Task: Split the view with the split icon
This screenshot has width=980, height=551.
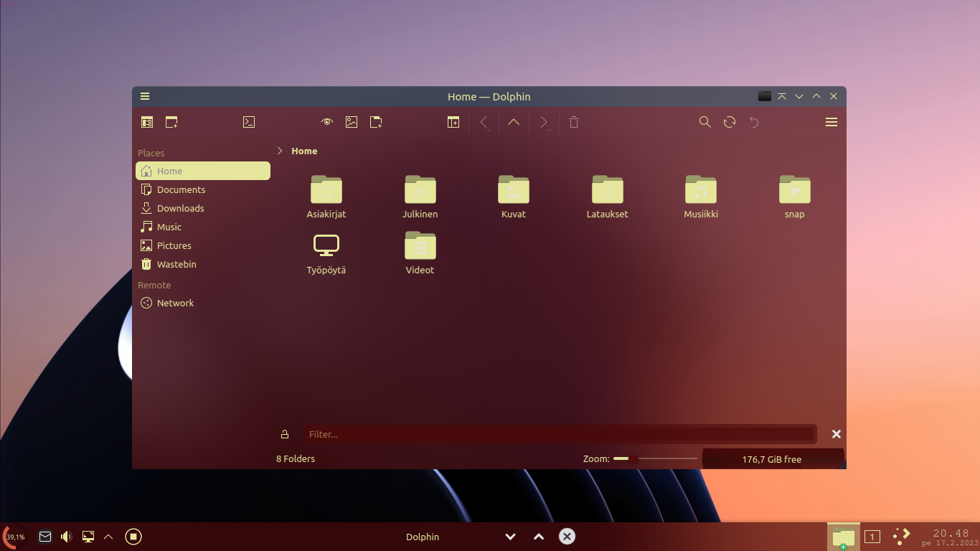Action: click(x=453, y=122)
